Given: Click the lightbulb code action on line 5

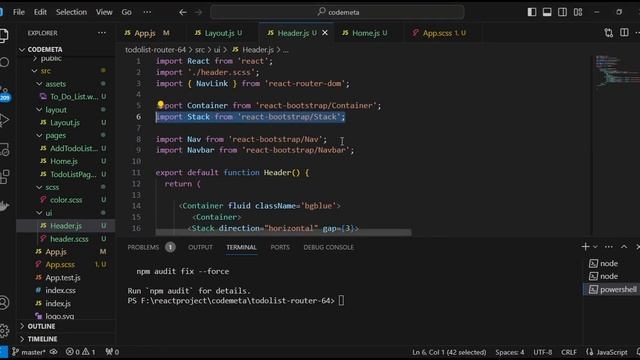Looking at the screenshot, I should [x=160, y=105].
